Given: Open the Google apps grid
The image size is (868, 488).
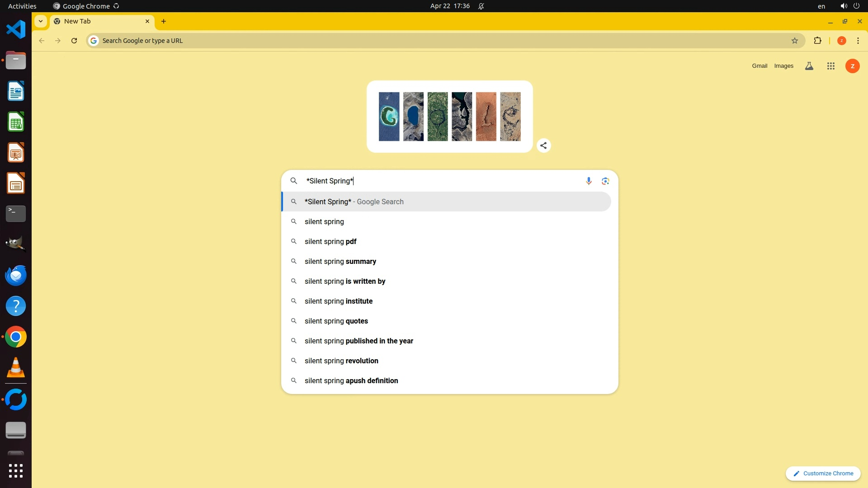Looking at the screenshot, I should [x=830, y=66].
